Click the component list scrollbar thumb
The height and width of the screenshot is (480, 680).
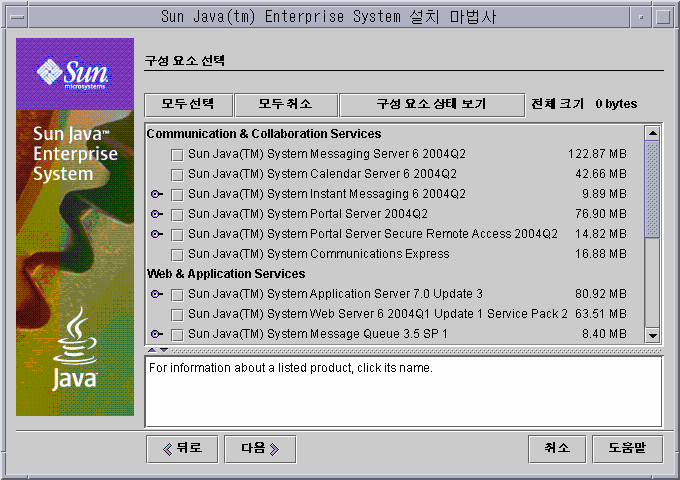[652, 189]
